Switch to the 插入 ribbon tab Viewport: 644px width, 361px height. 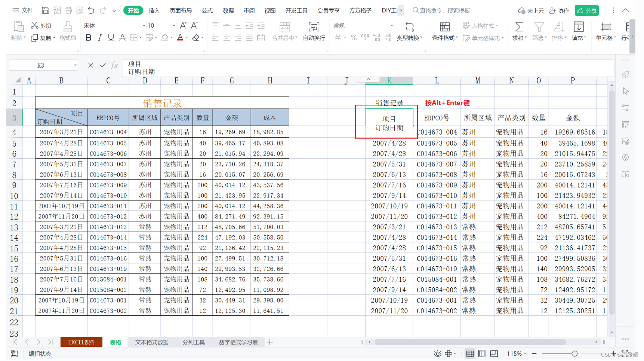pos(154,10)
